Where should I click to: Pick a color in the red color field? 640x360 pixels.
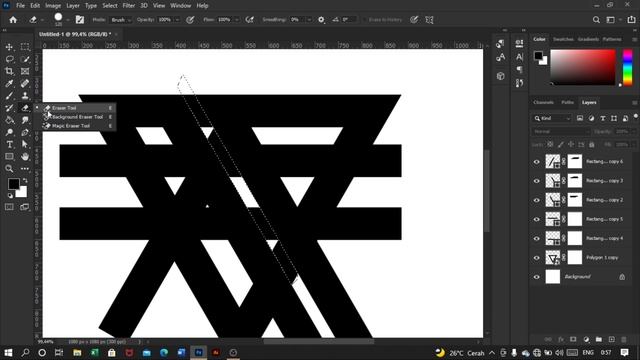click(x=582, y=67)
